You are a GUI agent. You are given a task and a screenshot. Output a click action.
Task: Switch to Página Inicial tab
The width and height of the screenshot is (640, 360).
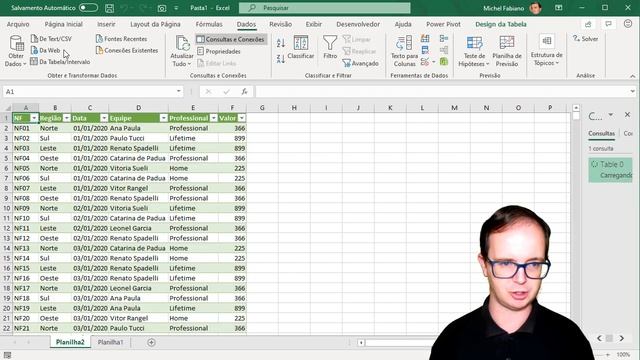click(x=64, y=24)
